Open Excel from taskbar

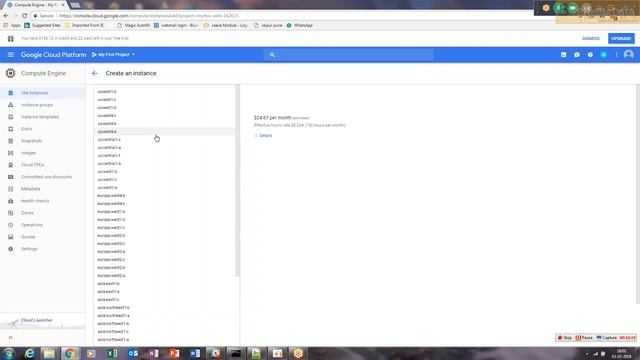pos(112,353)
